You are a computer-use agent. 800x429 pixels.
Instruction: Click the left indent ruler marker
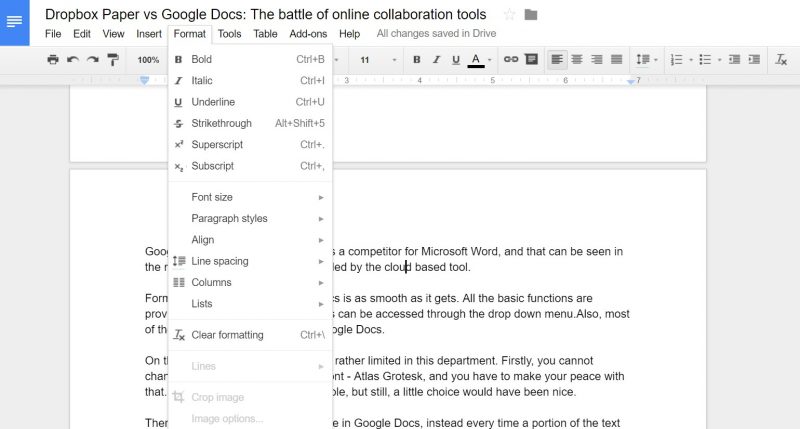pyautogui.click(x=144, y=80)
